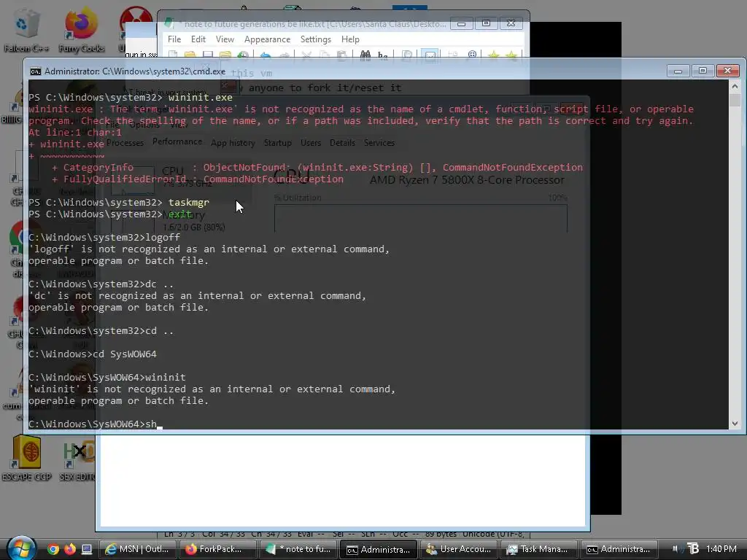Toggle the highlighted word wrap toolbar button in Notepad

point(430,55)
